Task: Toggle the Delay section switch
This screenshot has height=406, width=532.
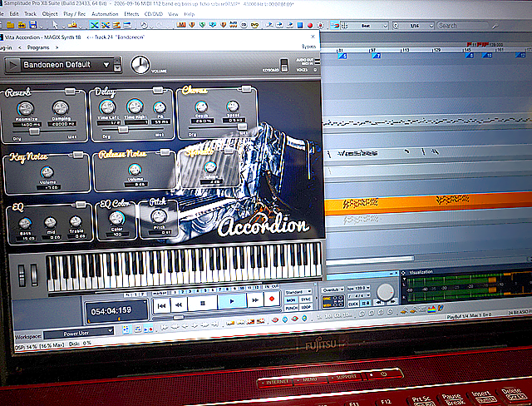Action: (x=158, y=90)
